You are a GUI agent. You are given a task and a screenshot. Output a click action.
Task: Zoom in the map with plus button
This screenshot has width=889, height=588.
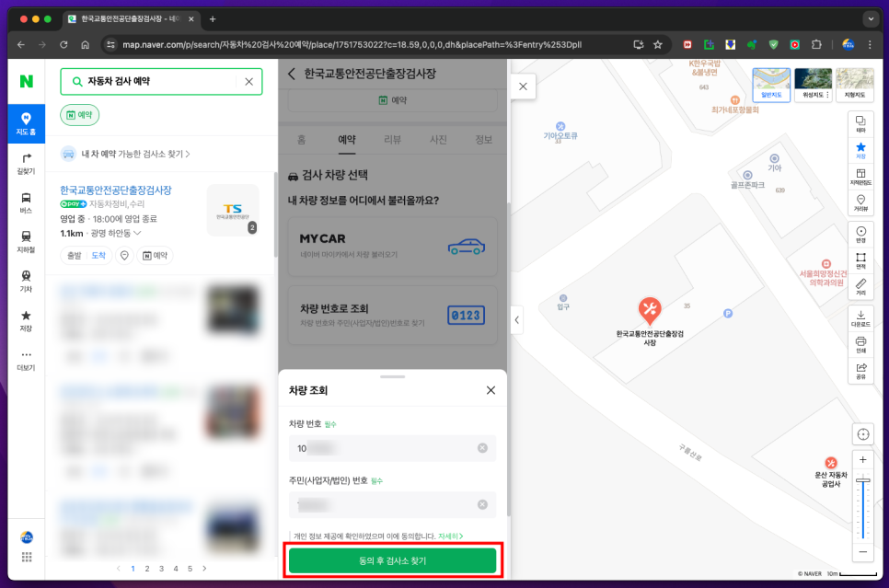tap(863, 460)
